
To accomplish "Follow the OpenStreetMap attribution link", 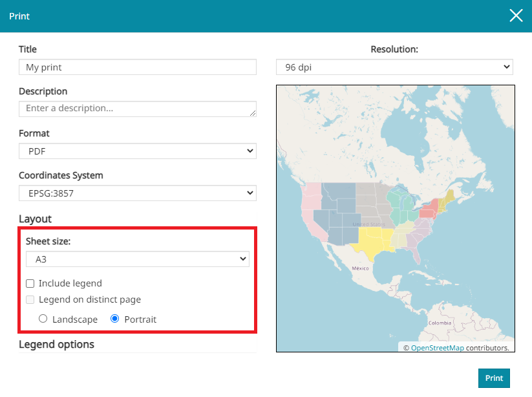I will pyautogui.click(x=437, y=348).
